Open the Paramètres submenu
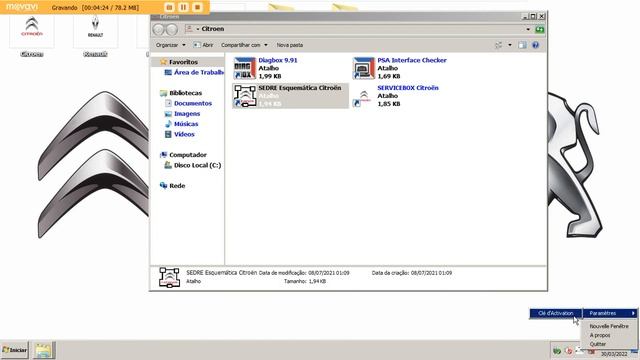Screen dimensions: 640x360 (610, 313)
